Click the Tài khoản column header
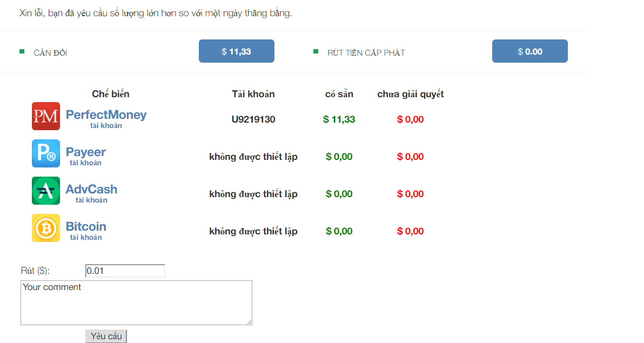644x343 pixels. 253,94
